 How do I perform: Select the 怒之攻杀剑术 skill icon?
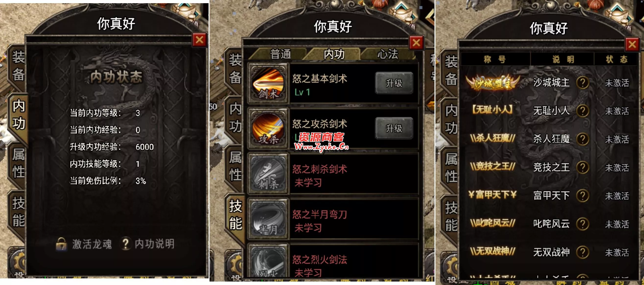[x=268, y=128]
